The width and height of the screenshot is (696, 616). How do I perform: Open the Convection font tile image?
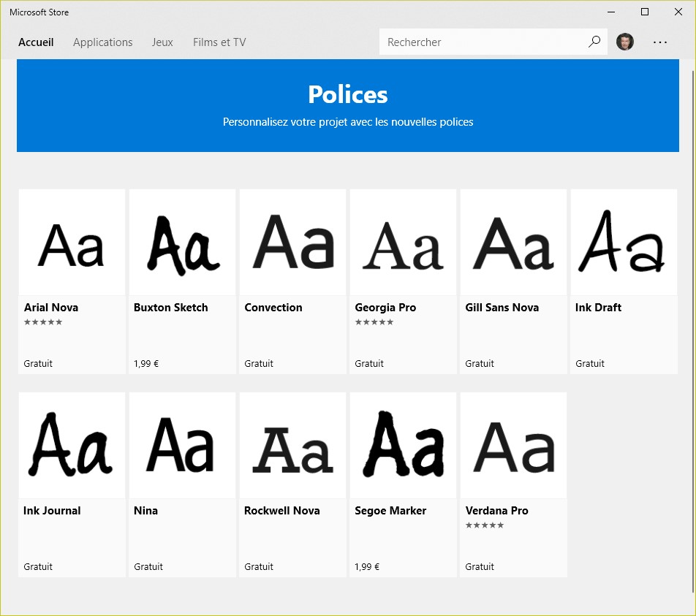(292, 243)
